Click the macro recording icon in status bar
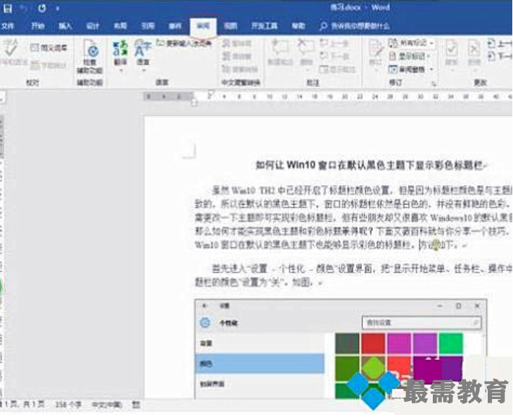Screen dimensions: 513x420 [x=136, y=405]
